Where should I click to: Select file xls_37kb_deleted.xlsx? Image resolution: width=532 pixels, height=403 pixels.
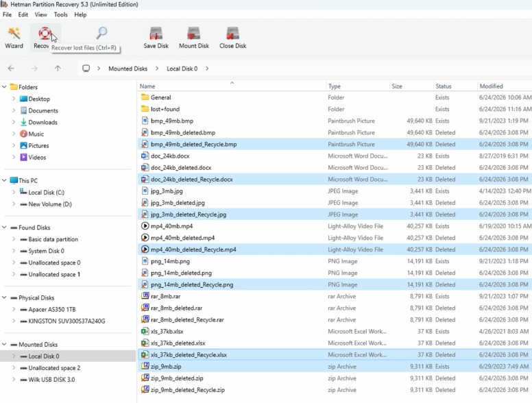point(178,343)
